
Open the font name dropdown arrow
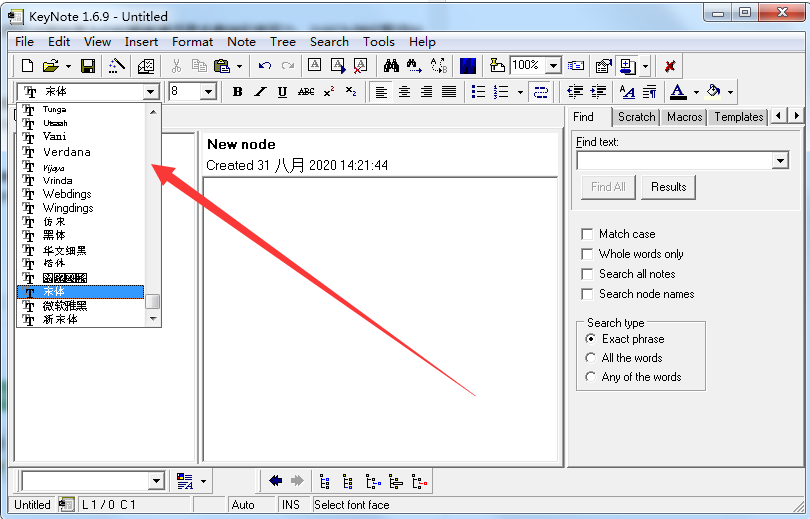pyautogui.click(x=150, y=92)
